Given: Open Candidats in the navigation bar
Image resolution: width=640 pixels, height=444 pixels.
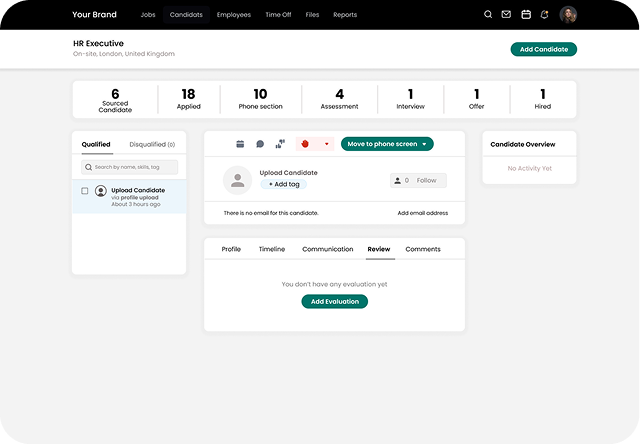Looking at the screenshot, I should coord(186,15).
